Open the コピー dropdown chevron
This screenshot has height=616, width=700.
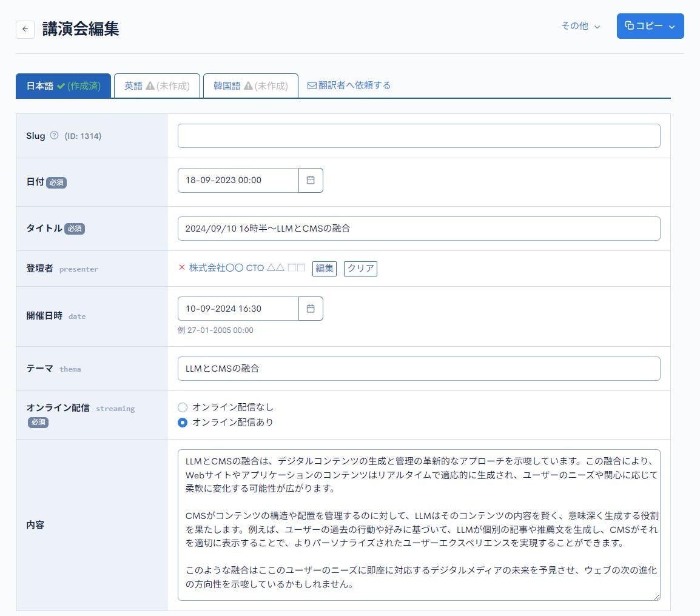672,27
